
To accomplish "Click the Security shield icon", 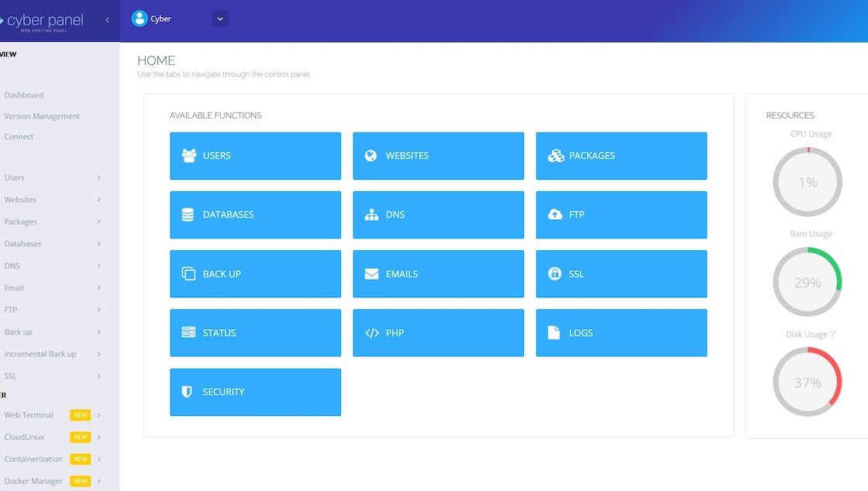I will [x=187, y=392].
